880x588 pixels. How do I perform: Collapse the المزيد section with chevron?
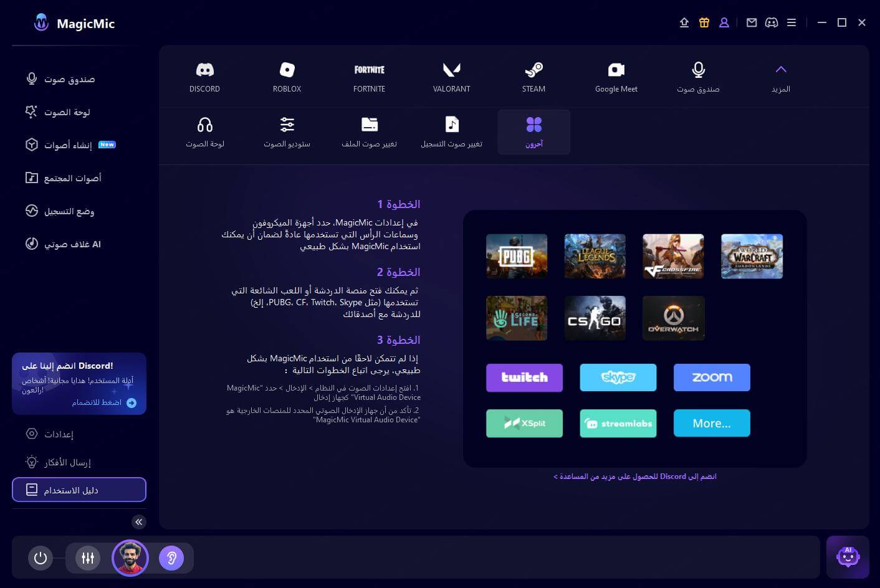781,77
